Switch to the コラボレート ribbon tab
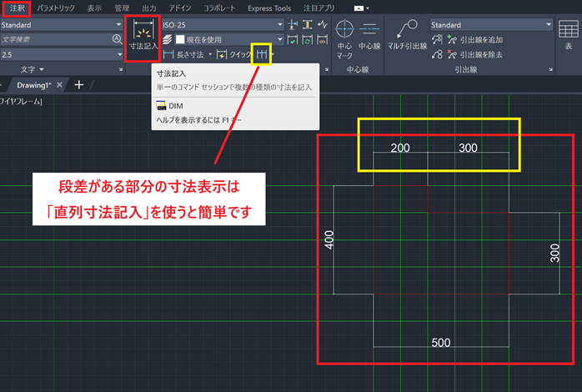This screenshot has height=392, width=582. (219, 8)
